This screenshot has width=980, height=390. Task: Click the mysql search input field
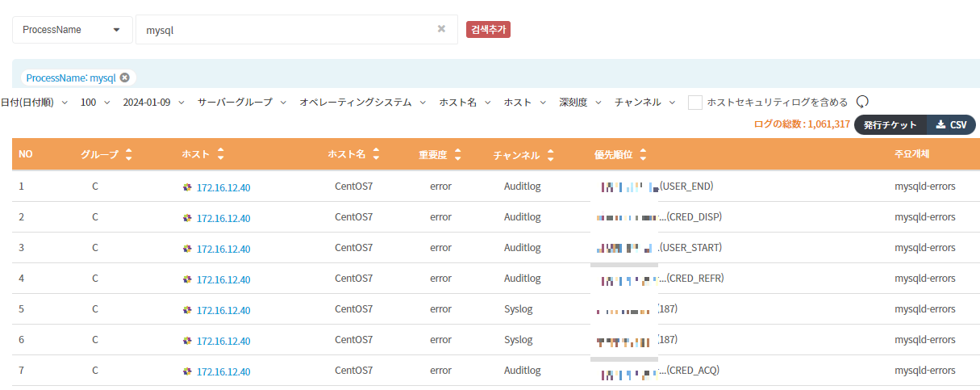click(296, 29)
